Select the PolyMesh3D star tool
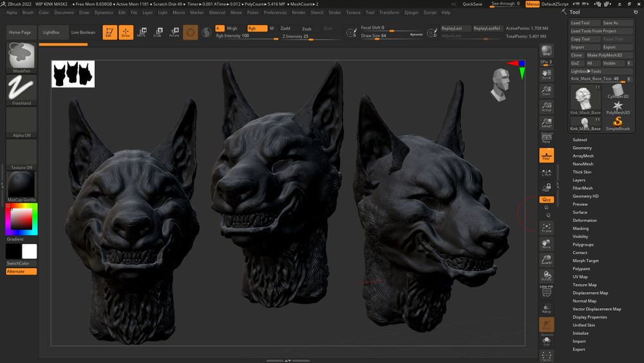Image resolution: width=644 pixels, height=363 pixels. (618, 107)
